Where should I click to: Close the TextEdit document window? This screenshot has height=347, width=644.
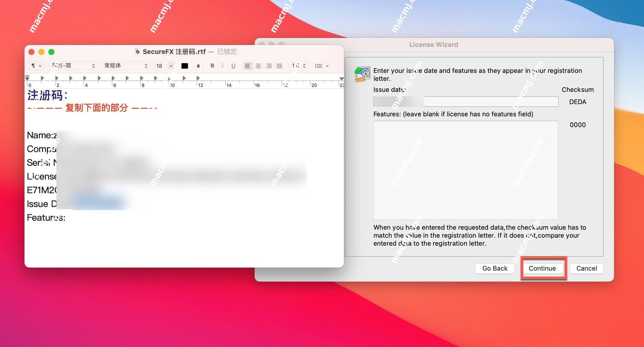point(32,52)
